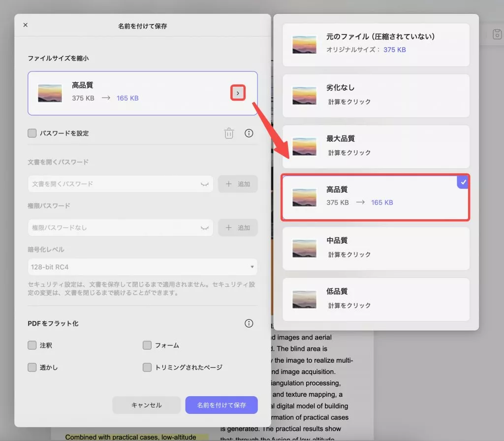Open the 暗号化レベル dropdown showing 128-bit RC4
This screenshot has width=504, height=441.
point(142,266)
